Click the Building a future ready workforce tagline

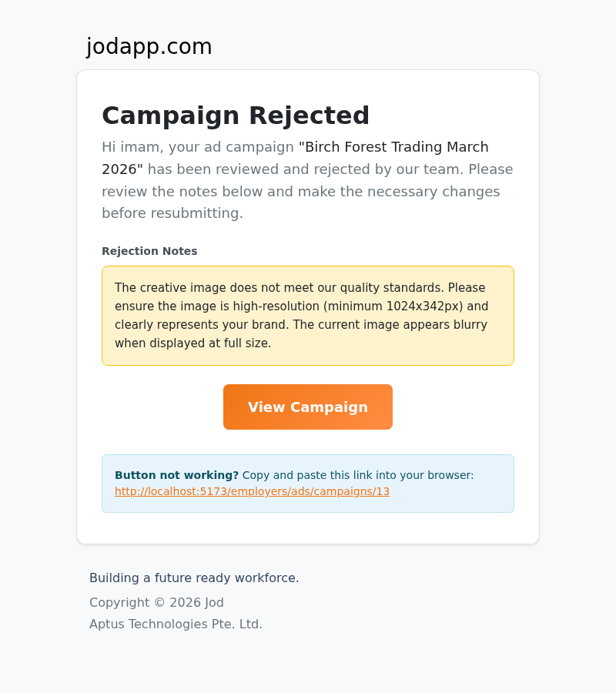pos(194,577)
